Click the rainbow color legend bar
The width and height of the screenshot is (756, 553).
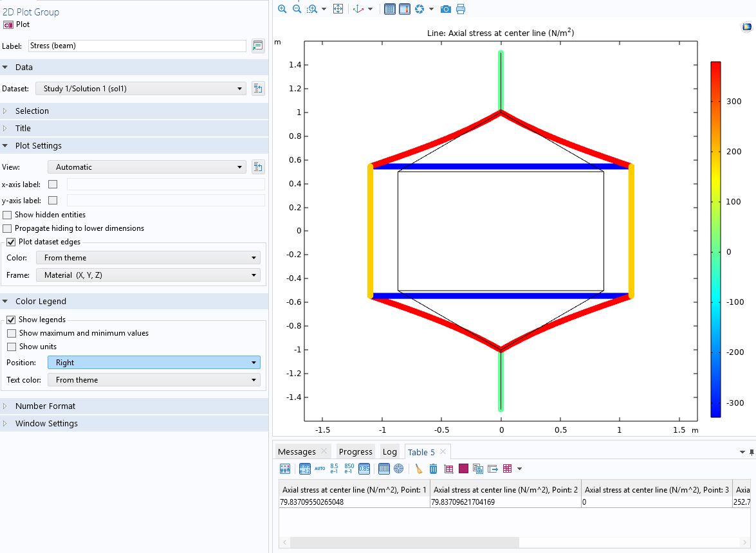(715, 239)
